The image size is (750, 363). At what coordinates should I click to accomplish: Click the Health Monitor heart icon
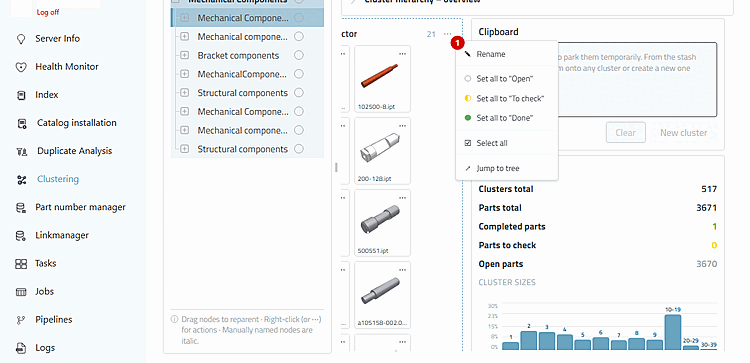pos(21,67)
